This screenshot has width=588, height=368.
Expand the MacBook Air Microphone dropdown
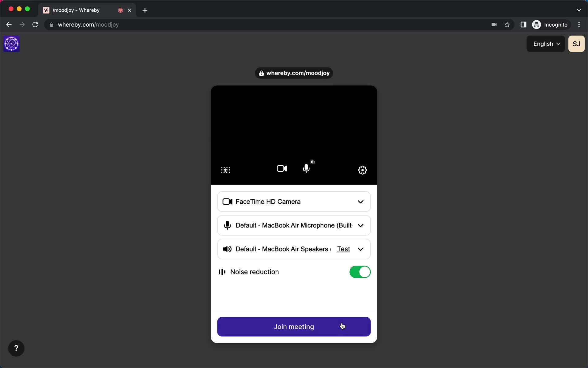(x=360, y=225)
